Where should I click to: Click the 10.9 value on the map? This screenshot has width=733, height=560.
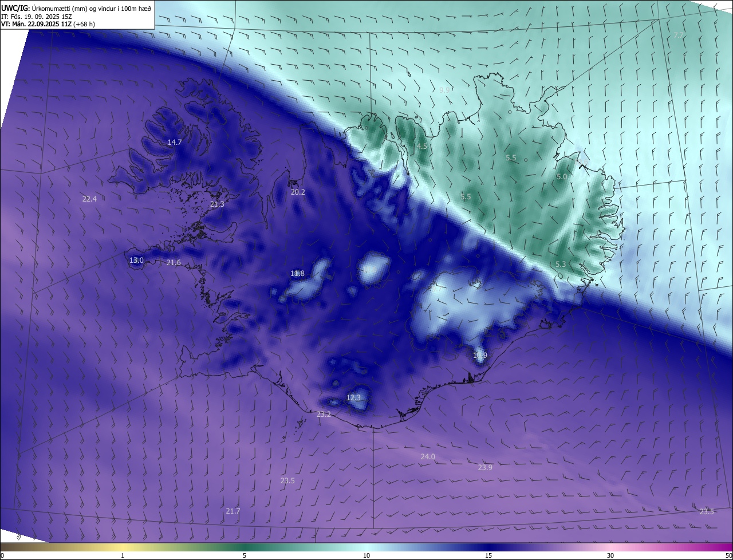(x=480, y=356)
